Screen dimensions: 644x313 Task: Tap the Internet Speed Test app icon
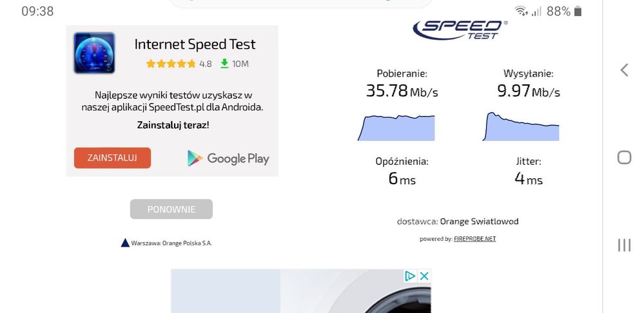[94, 53]
